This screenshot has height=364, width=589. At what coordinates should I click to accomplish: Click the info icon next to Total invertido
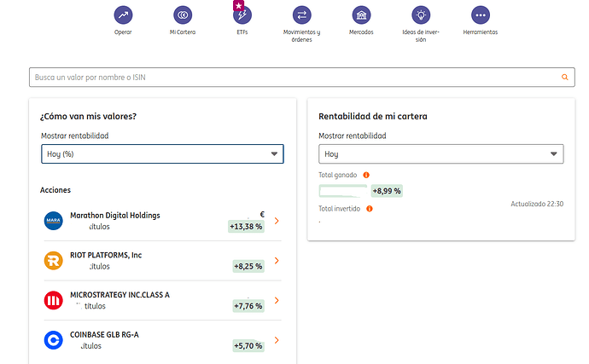coord(370,209)
